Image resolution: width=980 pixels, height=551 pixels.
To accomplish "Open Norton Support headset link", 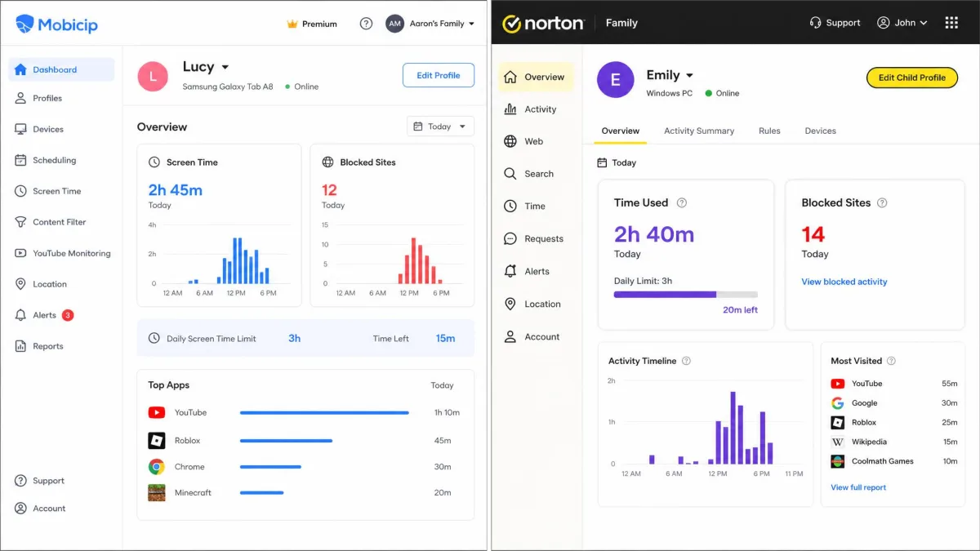I will [835, 23].
